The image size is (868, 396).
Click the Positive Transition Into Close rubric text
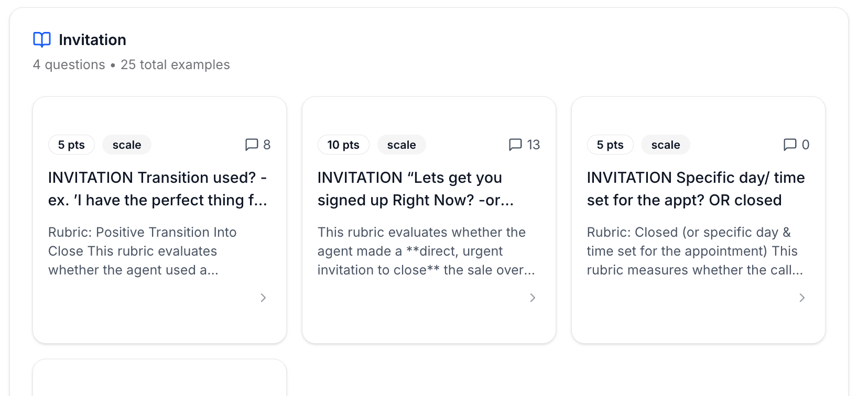143,251
